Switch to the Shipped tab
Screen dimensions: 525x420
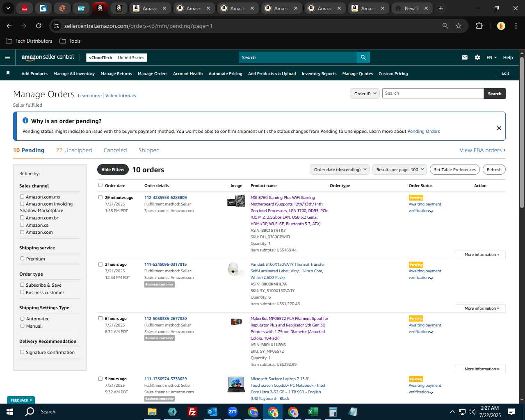149,150
